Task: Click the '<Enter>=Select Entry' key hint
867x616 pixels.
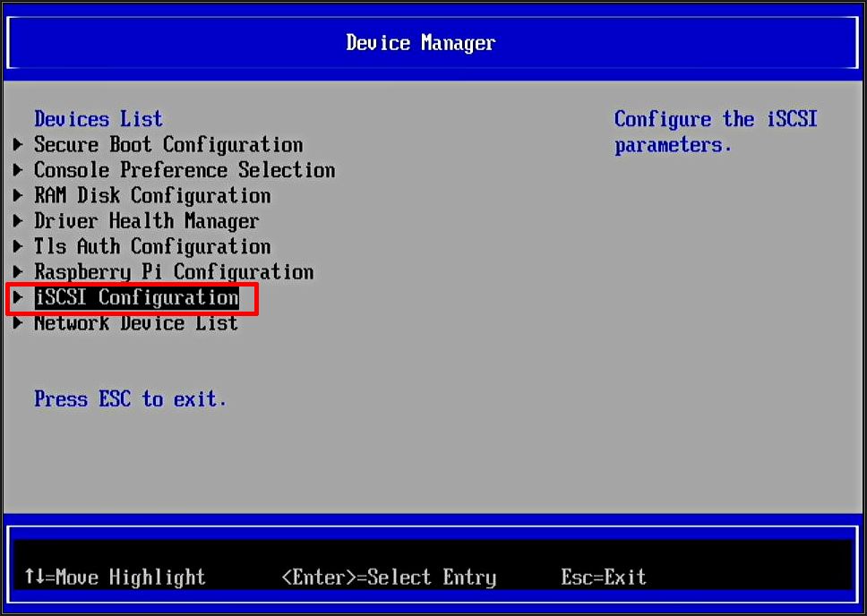Action: 389,577
